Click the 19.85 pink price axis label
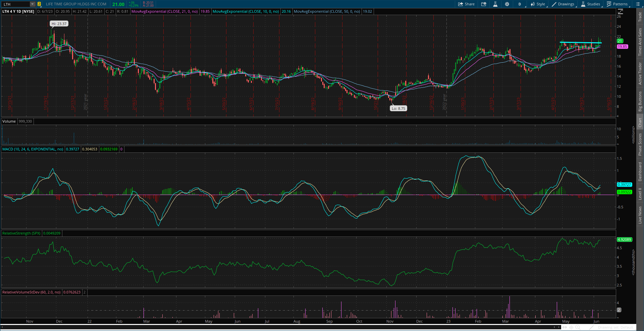This screenshot has width=644, height=331. pyautogui.click(x=623, y=47)
